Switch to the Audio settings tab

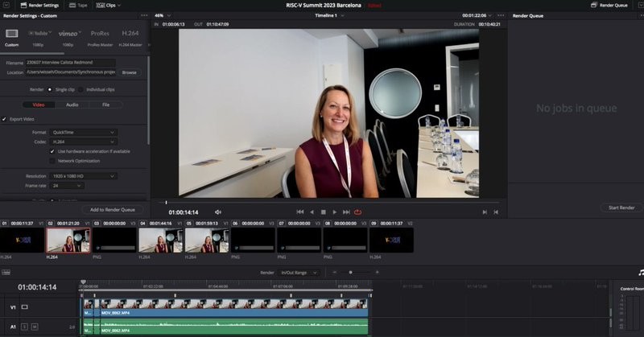click(72, 105)
